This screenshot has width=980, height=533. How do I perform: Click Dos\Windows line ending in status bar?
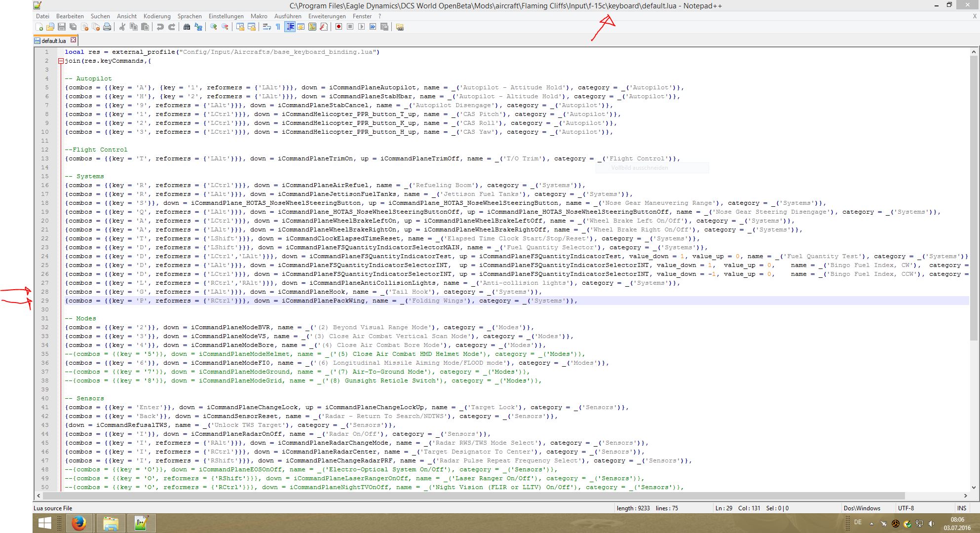(862, 508)
